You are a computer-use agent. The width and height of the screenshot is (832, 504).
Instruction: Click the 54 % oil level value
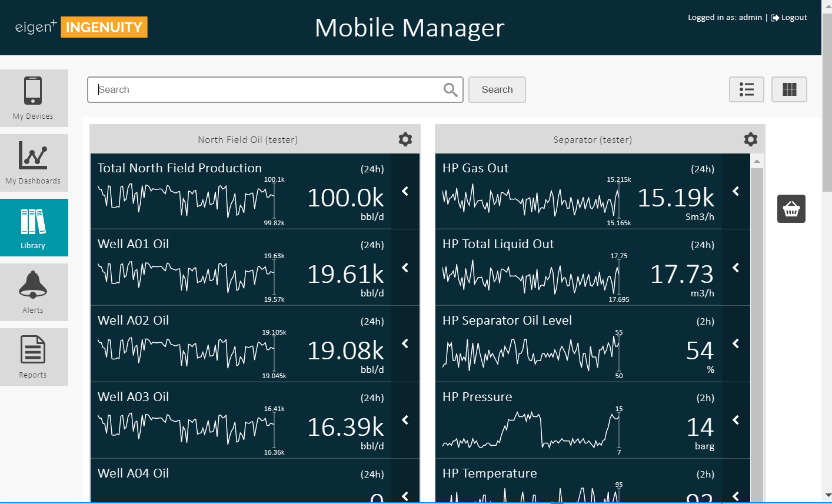700,351
